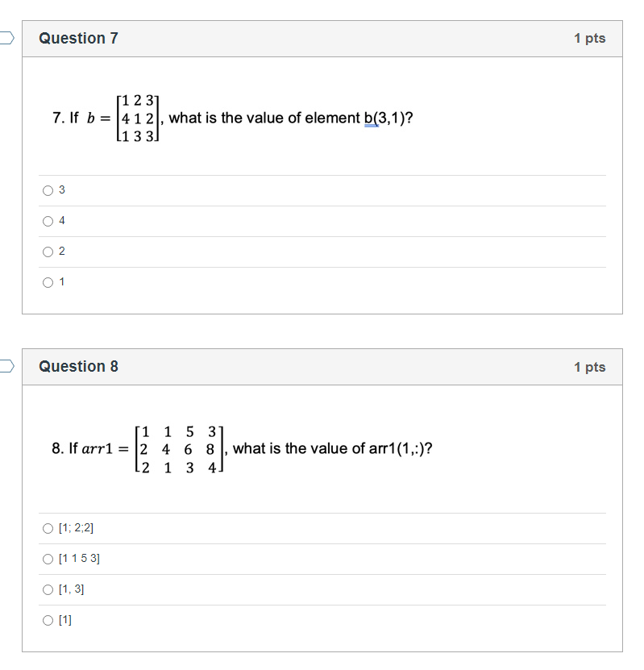Click the 1 pts label for Question 7

(591, 38)
